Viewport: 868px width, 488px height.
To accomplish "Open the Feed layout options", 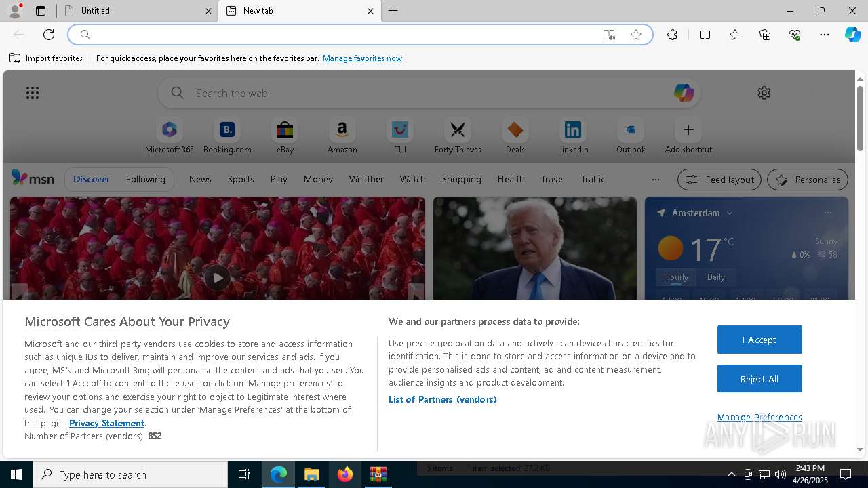I will 719,180.
